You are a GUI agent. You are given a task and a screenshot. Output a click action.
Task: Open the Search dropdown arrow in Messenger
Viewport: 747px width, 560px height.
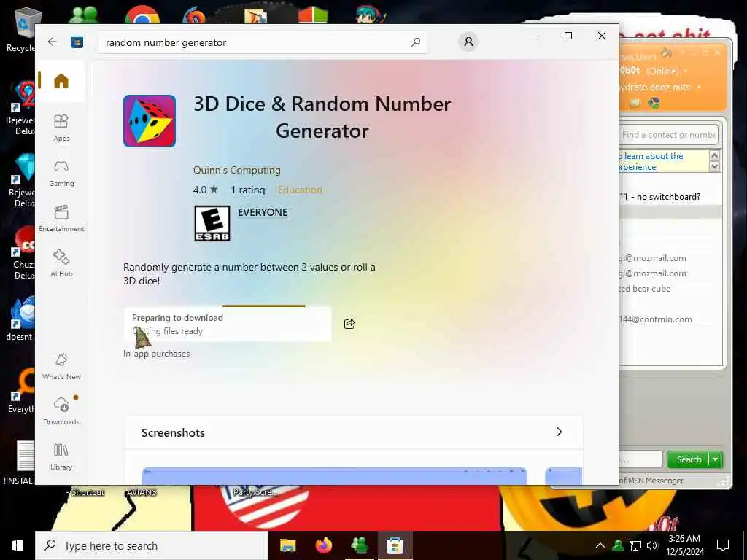coord(716,459)
